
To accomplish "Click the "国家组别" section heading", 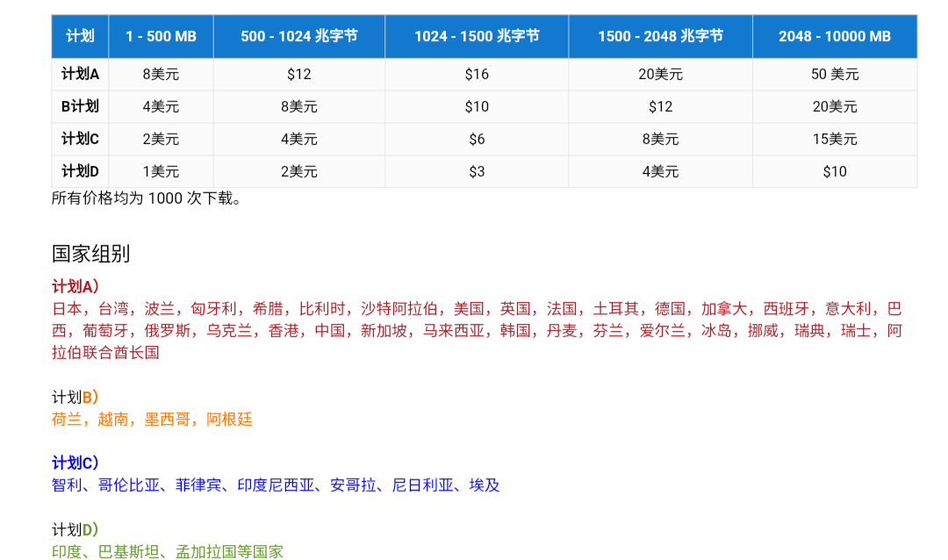I will (x=90, y=254).
